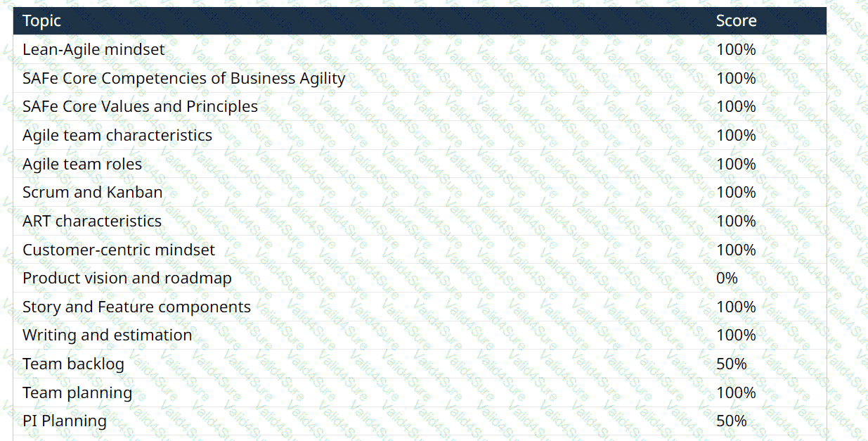868x441 pixels.
Task: Select the Agile team characteristics topic
Action: (117, 135)
